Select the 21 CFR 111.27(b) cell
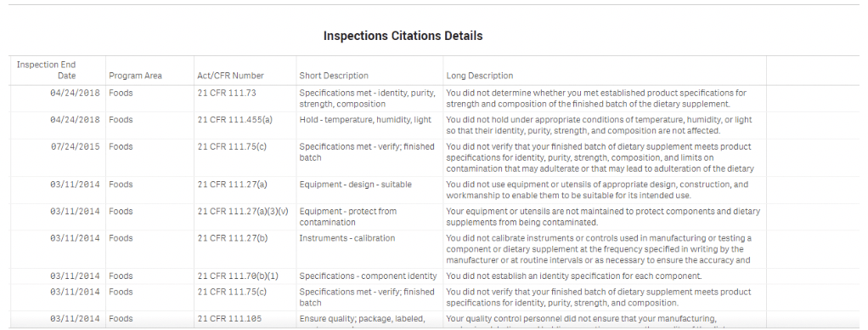 [233, 238]
